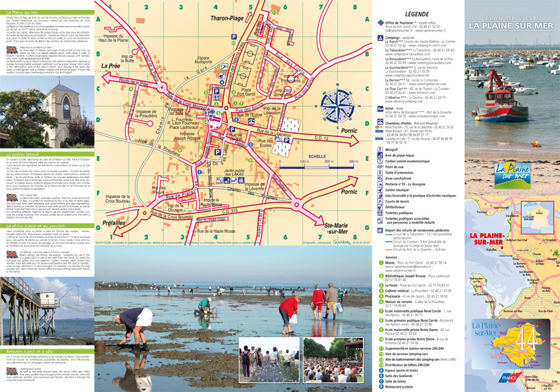Click the blue Circuit du Cormier line
Viewport: 560px width, 392px height.
389,242
